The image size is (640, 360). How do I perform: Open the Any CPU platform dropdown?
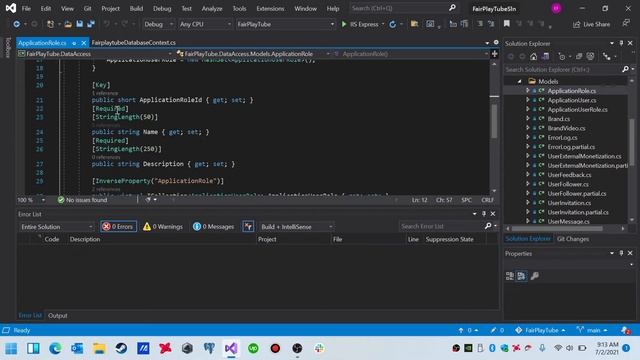point(205,24)
